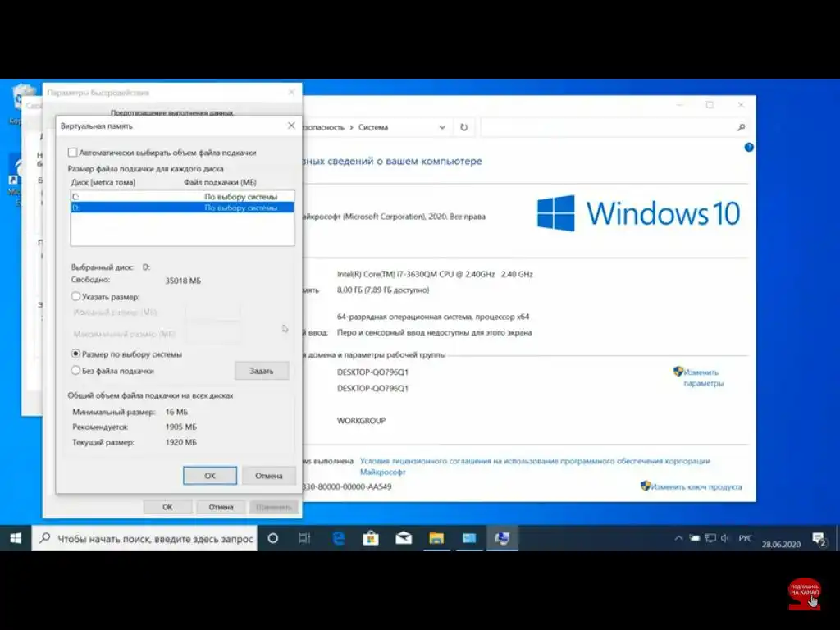Click the date 28.06.2020 on the taskbar
This screenshot has width=840, height=630.
(x=781, y=545)
